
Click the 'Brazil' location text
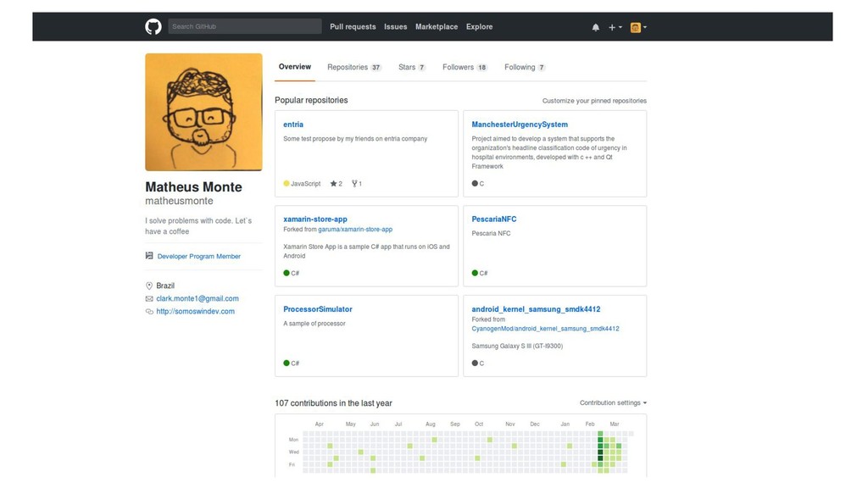coord(165,286)
